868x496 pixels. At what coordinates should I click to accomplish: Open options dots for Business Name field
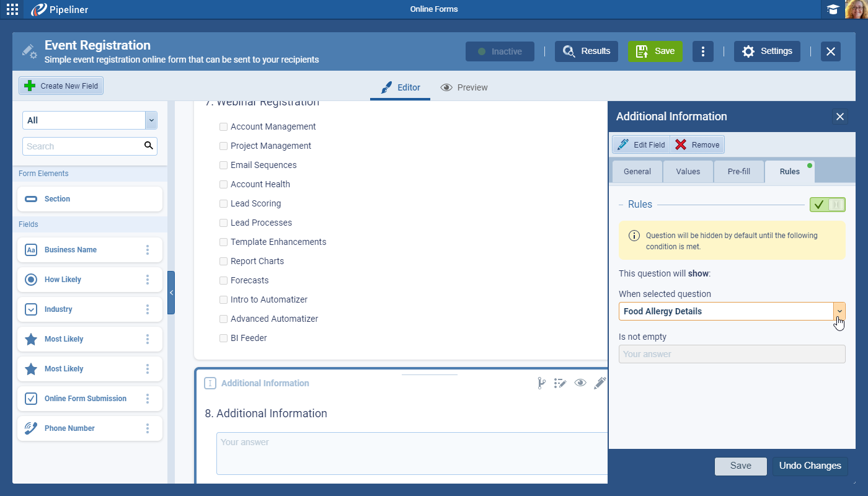point(148,250)
